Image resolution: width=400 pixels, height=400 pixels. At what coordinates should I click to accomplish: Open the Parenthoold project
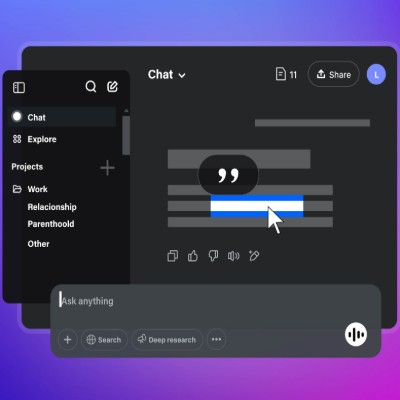tap(51, 224)
